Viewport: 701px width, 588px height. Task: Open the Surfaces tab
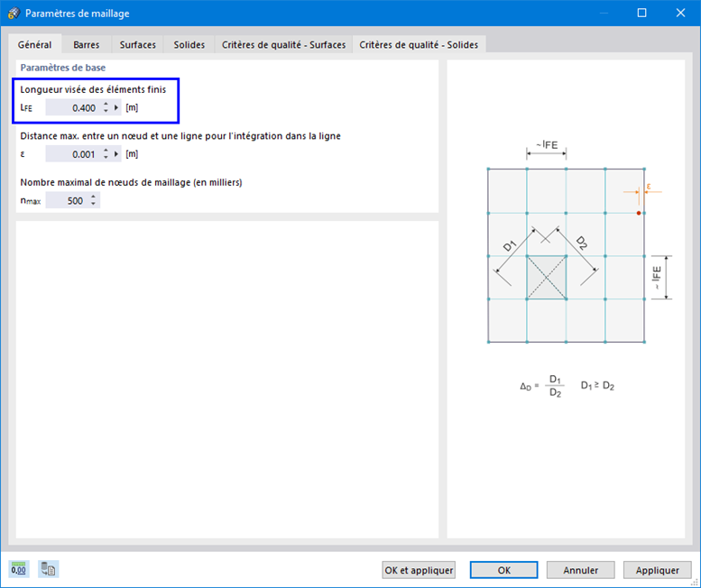[x=138, y=45]
